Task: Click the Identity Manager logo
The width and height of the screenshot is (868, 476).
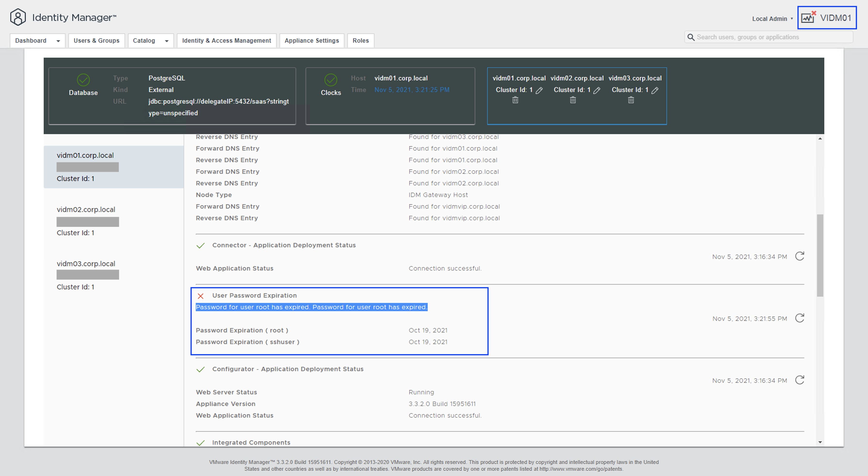Action: (18, 17)
